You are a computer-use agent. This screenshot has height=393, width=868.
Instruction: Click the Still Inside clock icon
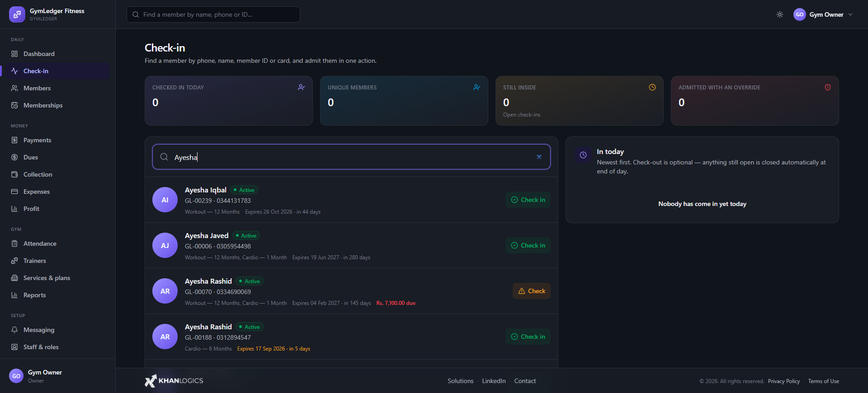coord(652,87)
